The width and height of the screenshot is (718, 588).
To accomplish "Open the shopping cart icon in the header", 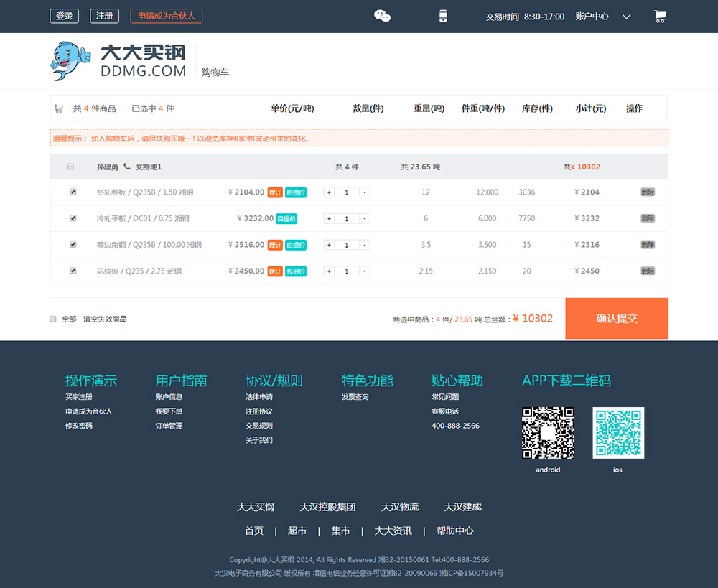I will (660, 16).
